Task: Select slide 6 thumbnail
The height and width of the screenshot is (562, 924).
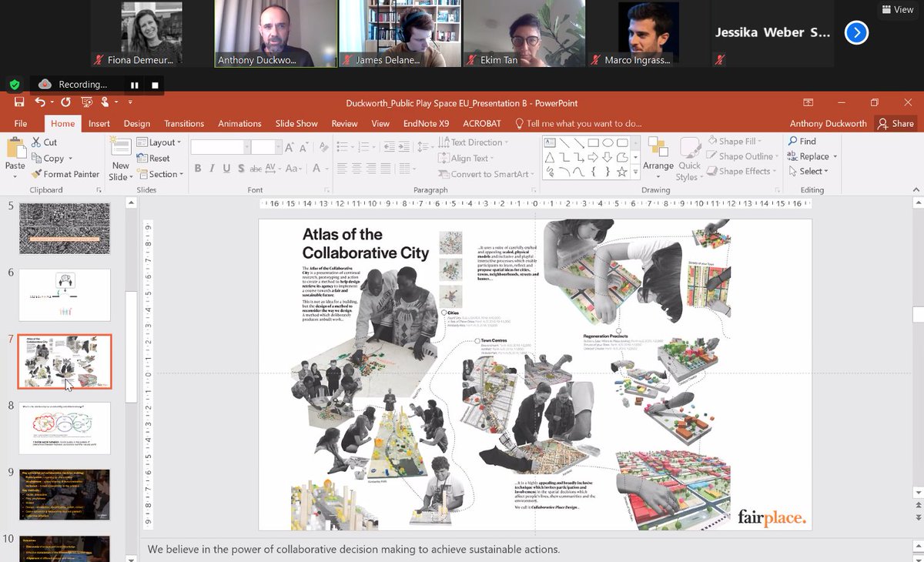Action: pyautogui.click(x=65, y=295)
